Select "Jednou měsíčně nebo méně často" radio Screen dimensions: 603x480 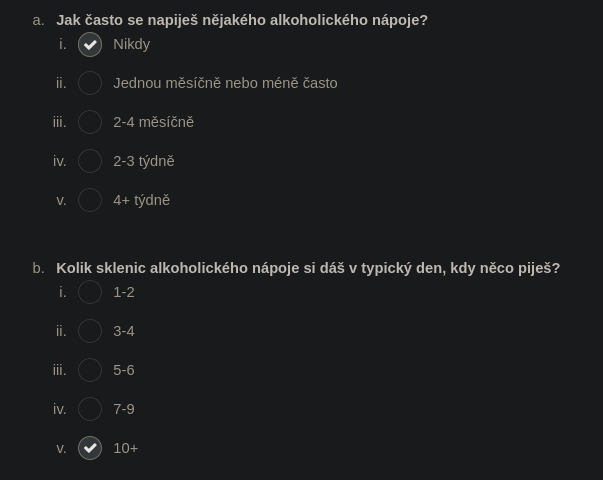point(90,83)
